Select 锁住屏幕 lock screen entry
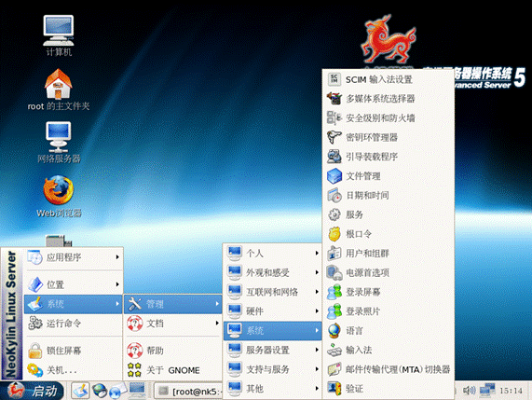Image resolution: width=532 pixels, height=400 pixels. click(74, 351)
